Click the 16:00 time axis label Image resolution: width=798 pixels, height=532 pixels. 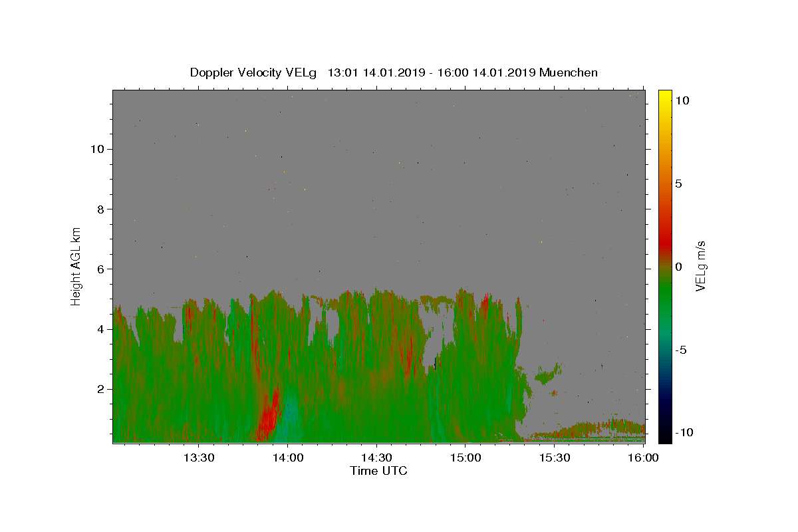(x=643, y=458)
